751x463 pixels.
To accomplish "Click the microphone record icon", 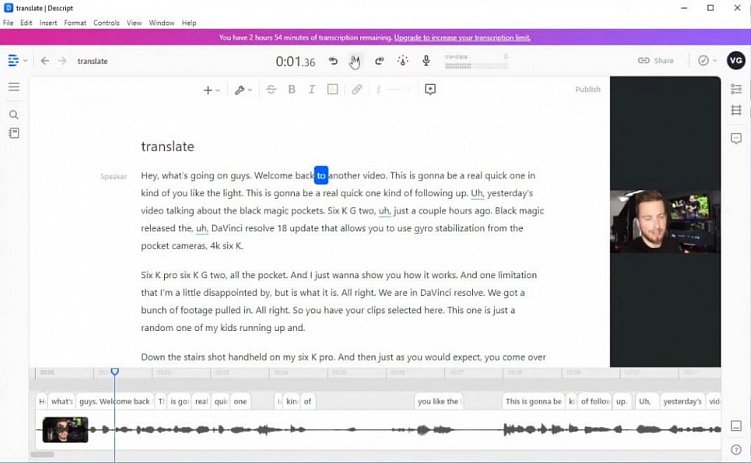I will click(426, 61).
